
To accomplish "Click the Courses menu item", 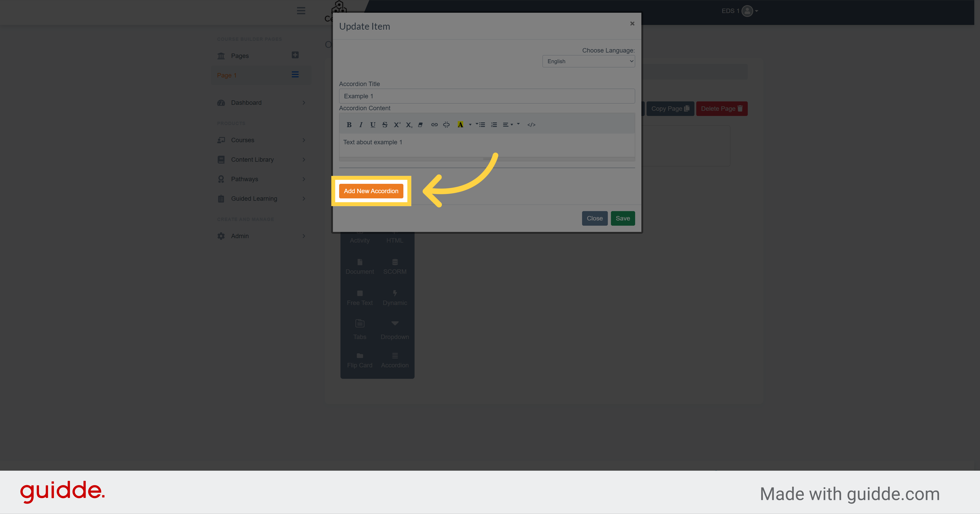I will tap(243, 139).
